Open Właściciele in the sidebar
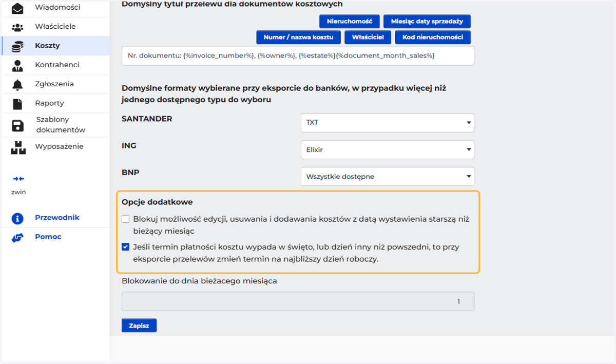Screen dimensions: 616x364 click(55, 26)
